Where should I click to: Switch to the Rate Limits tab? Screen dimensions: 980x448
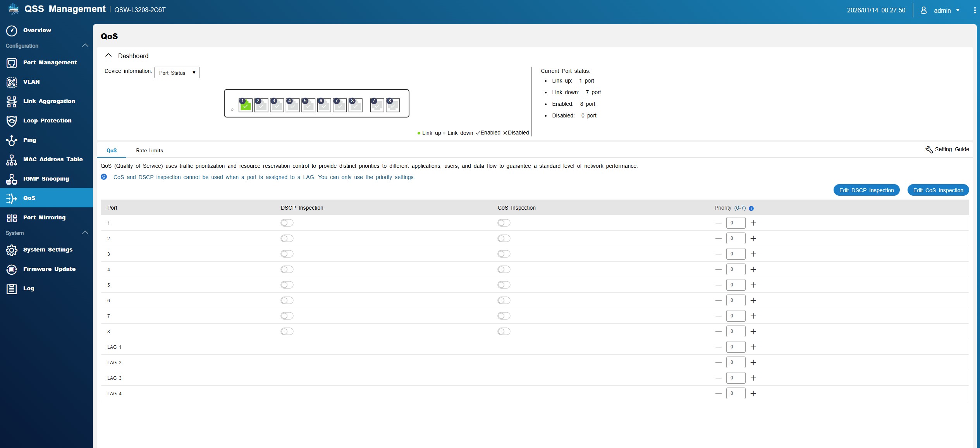150,151
